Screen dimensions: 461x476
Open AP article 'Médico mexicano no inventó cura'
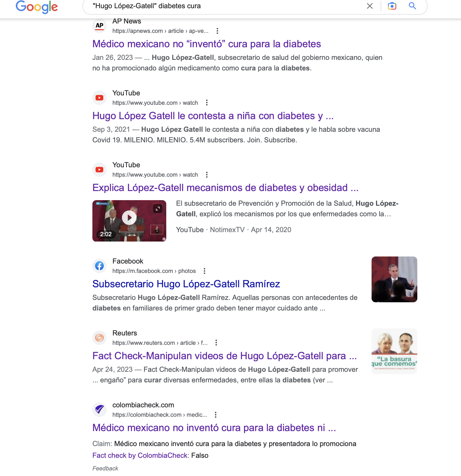[x=207, y=44]
